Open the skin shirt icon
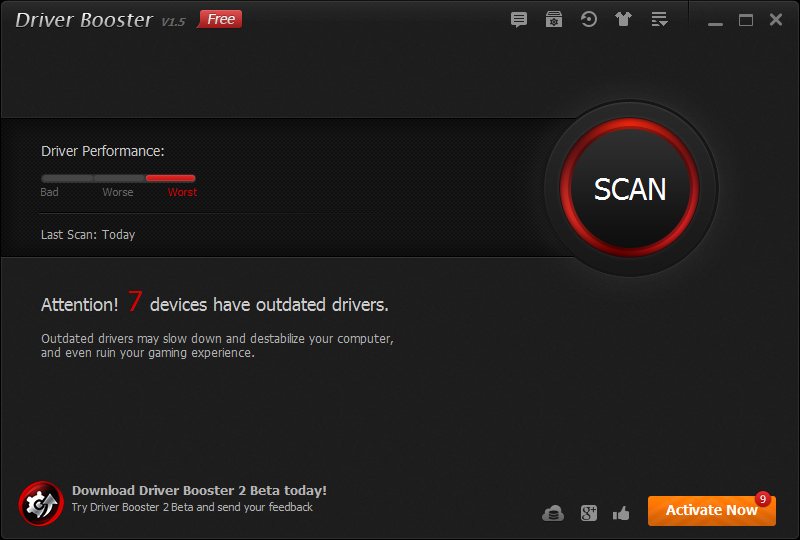This screenshot has height=540, width=800. tap(623, 19)
